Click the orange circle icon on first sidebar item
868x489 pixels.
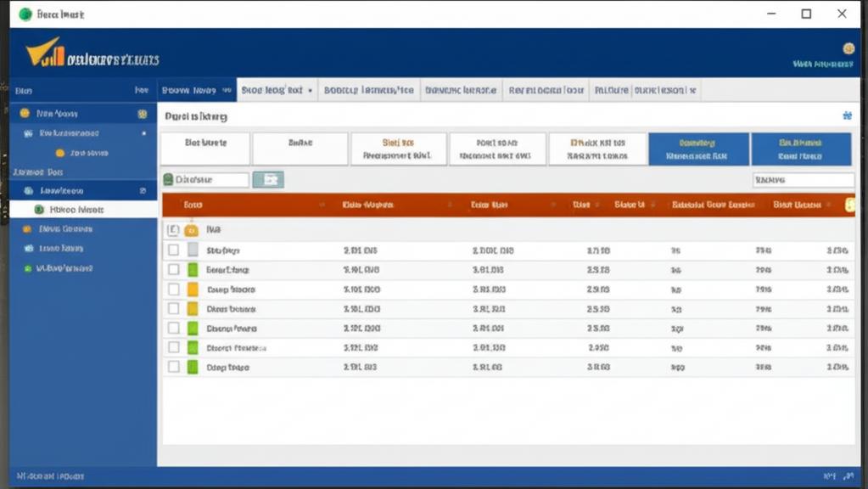[x=25, y=113]
